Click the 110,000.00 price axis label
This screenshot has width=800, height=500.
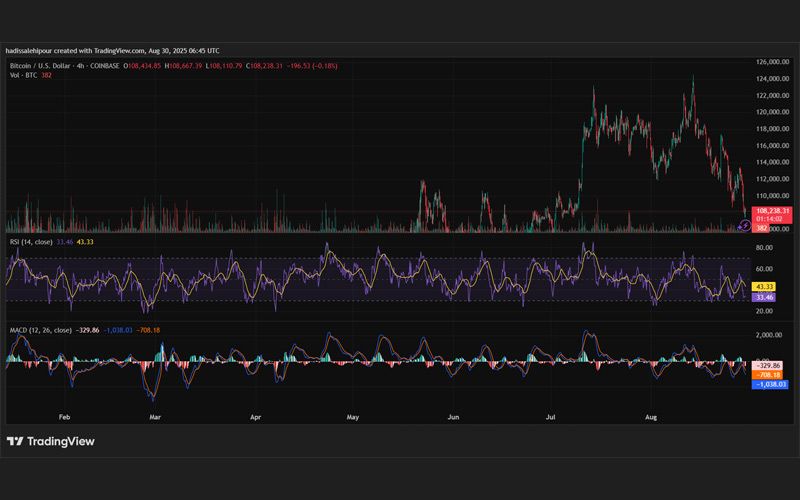(x=772, y=196)
